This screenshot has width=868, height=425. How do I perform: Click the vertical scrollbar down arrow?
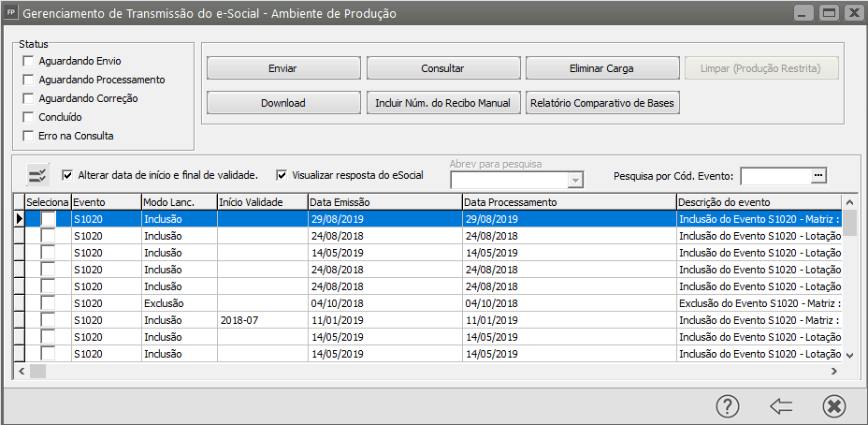849,355
